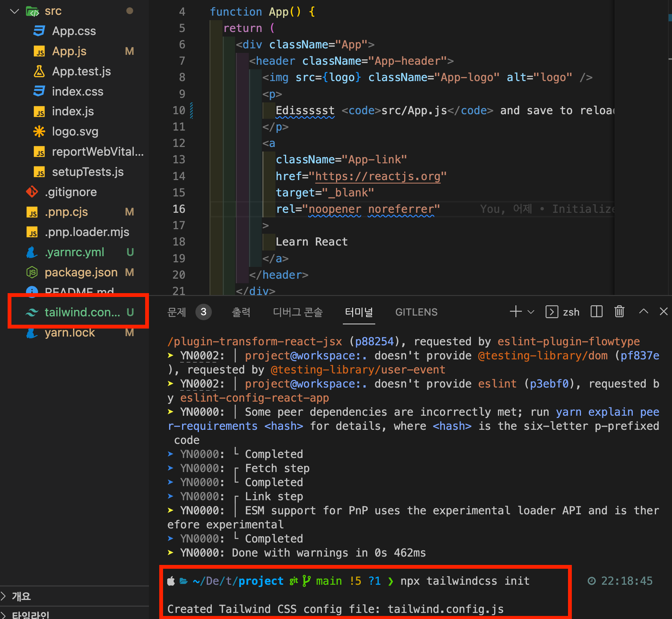Screen dimensions: 672x619
Task: Click the JS icon beside .pnp.loader.mjs
Action: pyautogui.click(x=32, y=232)
